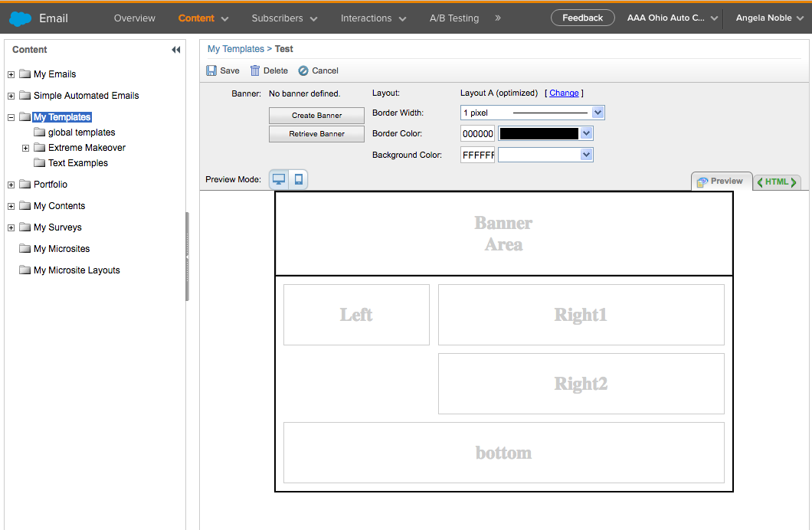Screen dimensions: 812x530
Task: Click the My Surveys folder icon
Action: coord(25,227)
